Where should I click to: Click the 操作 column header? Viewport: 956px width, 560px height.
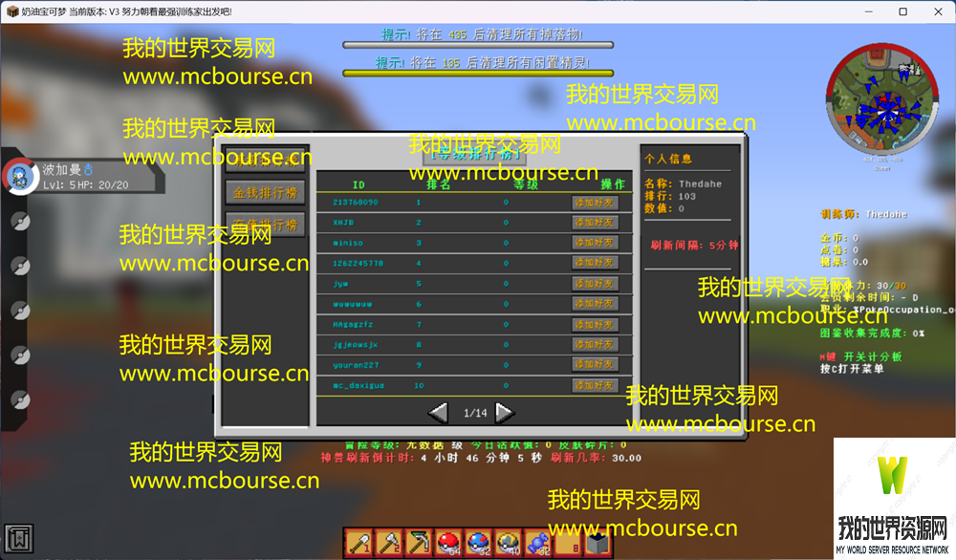click(613, 184)
